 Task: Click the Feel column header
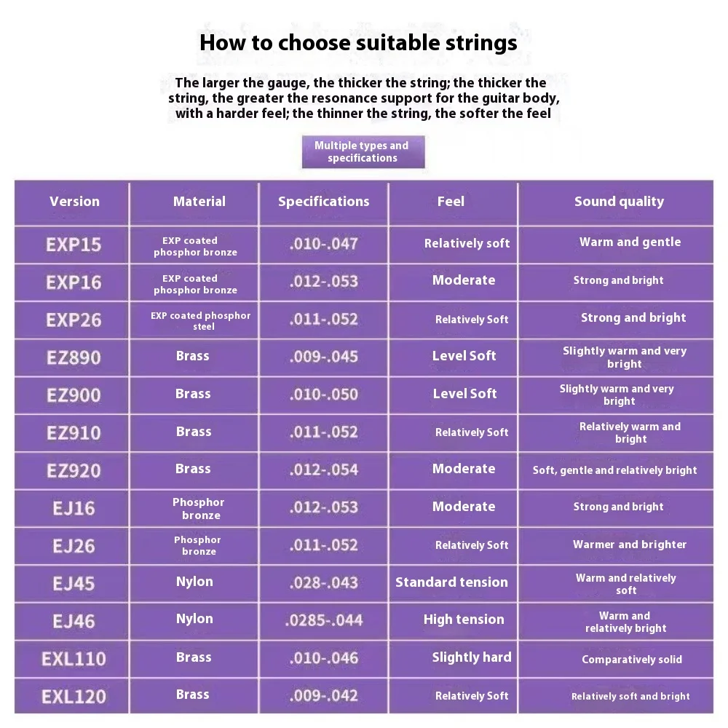tap(451, 202)
